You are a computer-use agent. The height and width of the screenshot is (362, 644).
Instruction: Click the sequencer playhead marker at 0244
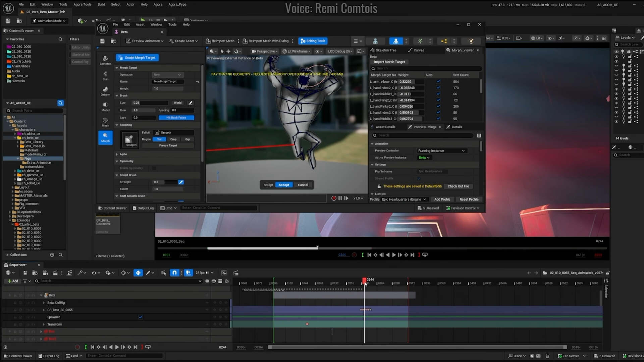click(x=364, y=280)
